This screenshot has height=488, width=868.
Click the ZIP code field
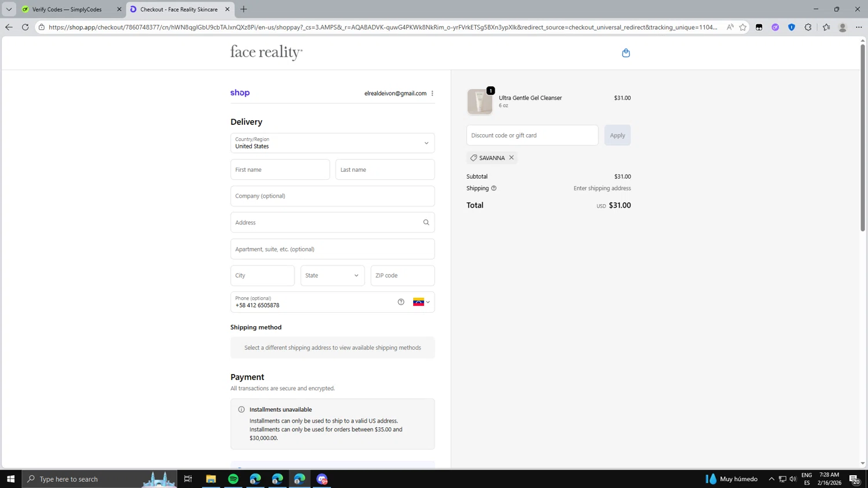403,276
